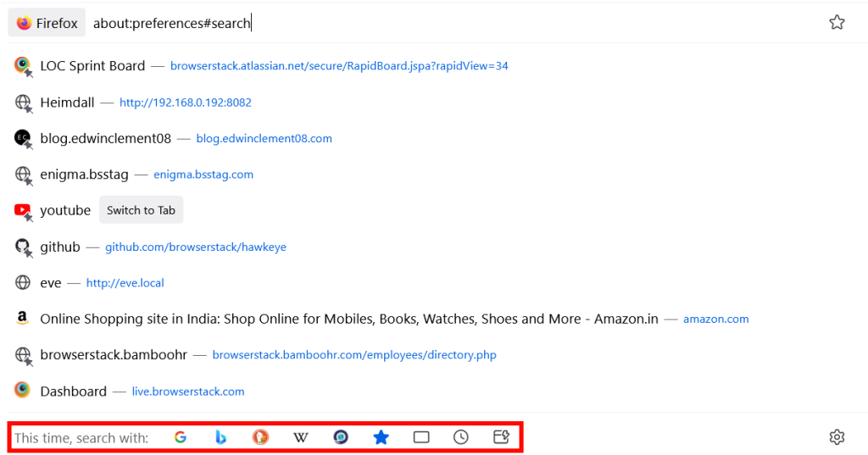Select the eve suggestion title
This screenshot has height=455, width=868.
[50, 283]
